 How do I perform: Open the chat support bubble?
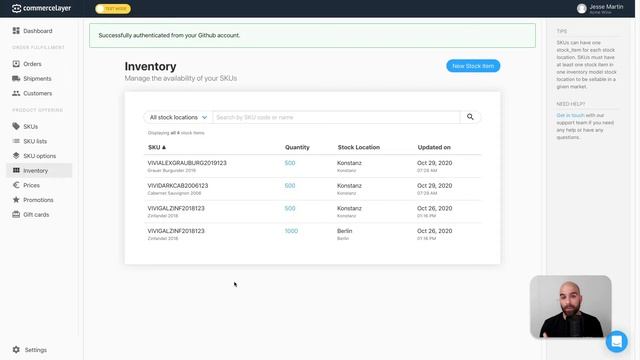[x=616, y=341]
